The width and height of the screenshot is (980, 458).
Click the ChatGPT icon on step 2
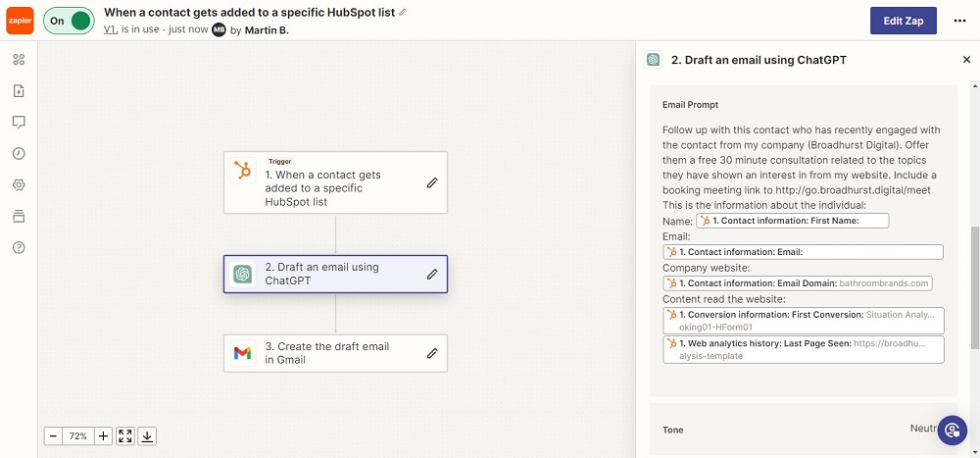tap(242, 274)
